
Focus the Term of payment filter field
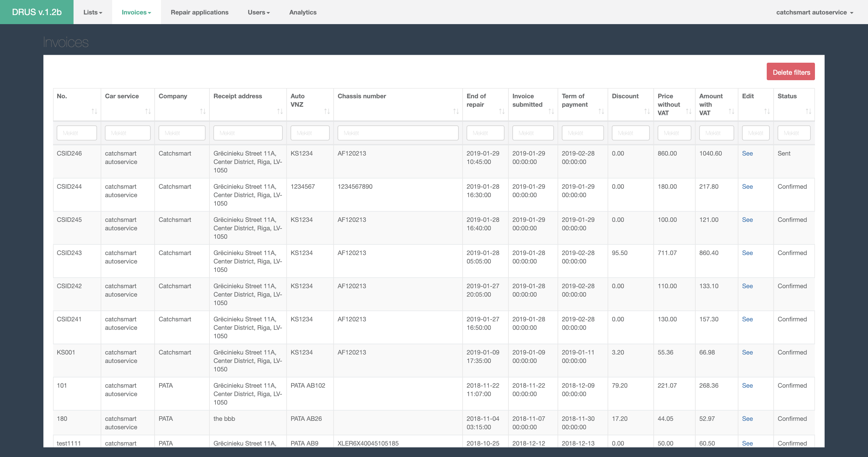[583, 133]
